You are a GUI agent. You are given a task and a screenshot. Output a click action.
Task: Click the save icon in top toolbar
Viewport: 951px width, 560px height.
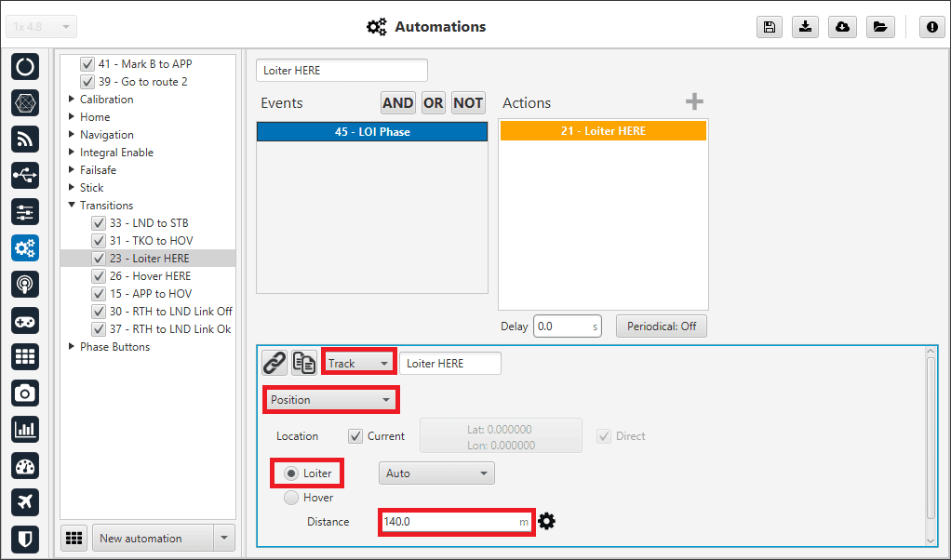(x=770, y=27)
